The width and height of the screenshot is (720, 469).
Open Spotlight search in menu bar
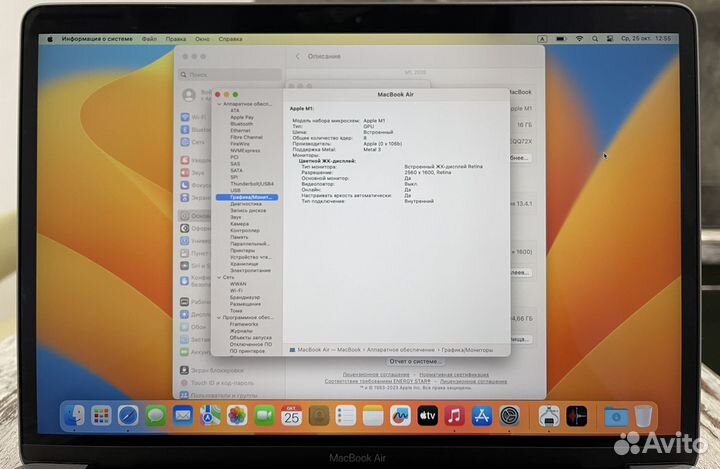click(595, 39)
